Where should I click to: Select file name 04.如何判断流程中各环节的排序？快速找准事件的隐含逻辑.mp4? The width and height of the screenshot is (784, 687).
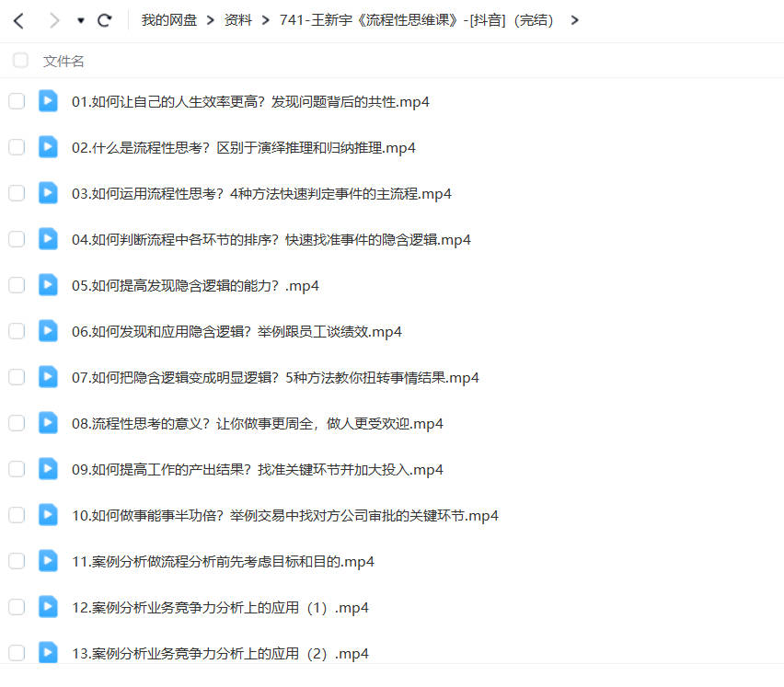(271, 240)
